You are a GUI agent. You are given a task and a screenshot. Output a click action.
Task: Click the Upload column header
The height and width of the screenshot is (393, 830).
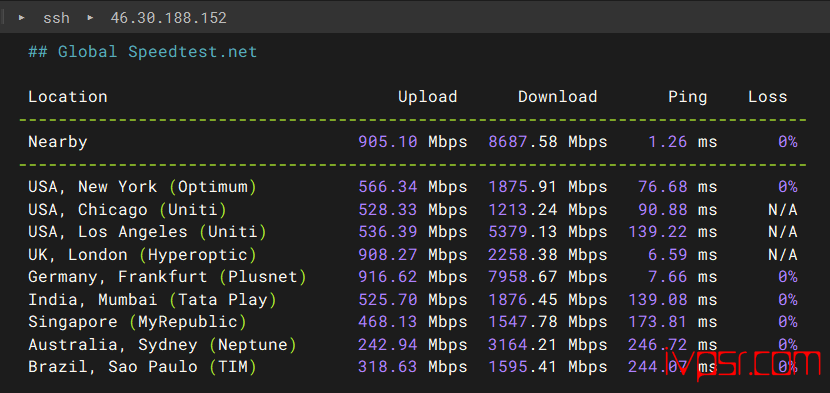point(428,97)
